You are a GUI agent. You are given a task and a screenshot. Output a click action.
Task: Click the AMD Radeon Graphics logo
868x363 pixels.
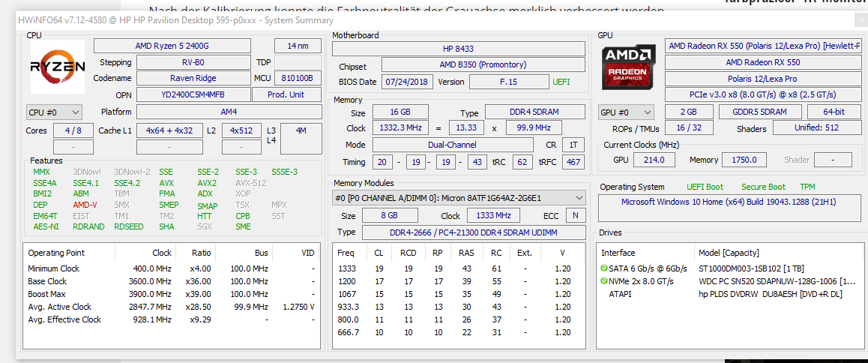630,67
